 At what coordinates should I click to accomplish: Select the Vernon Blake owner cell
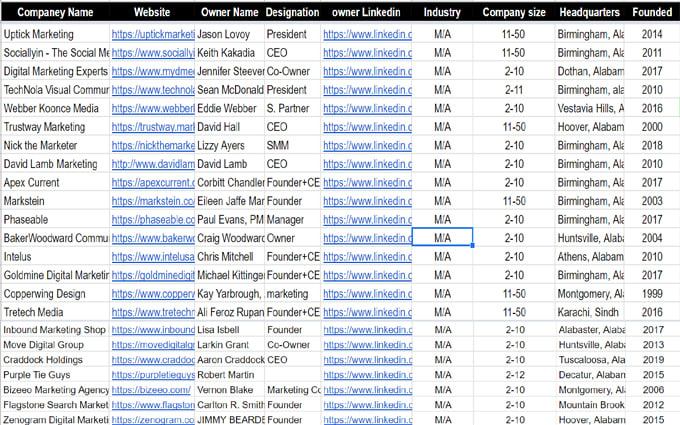tap(229, 390)
